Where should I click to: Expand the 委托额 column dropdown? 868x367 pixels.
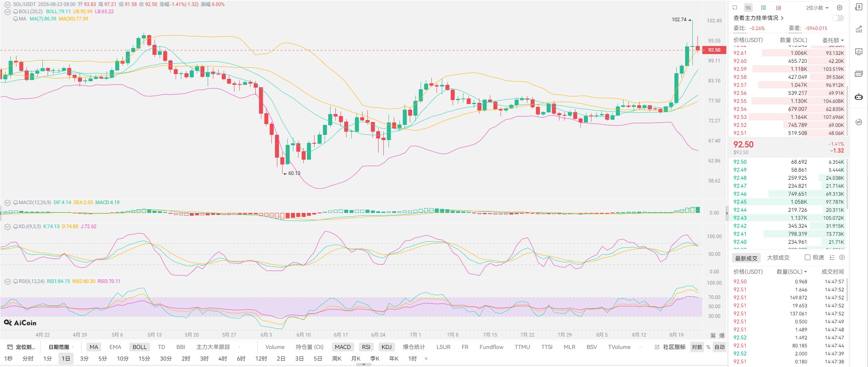point(833,40)
